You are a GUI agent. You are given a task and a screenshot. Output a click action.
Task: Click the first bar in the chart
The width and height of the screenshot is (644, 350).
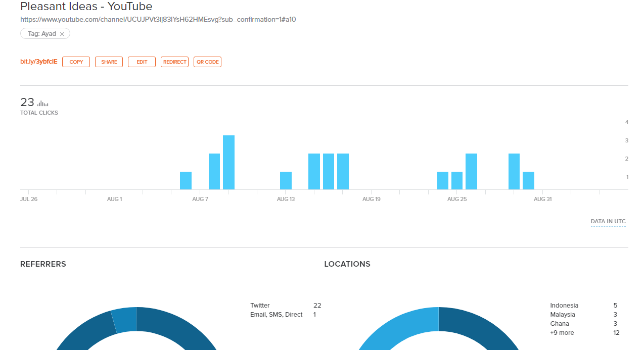pos(186,181)
